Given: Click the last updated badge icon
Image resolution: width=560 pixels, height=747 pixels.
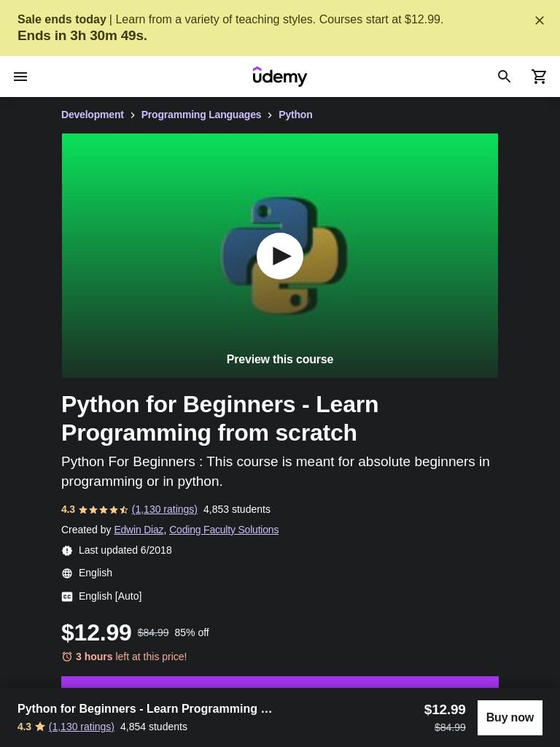Looking at the screenshot, I should (67, 551).
